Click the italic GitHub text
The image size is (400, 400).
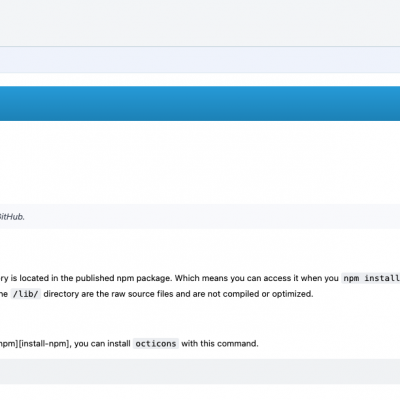[x=12, y=217]
